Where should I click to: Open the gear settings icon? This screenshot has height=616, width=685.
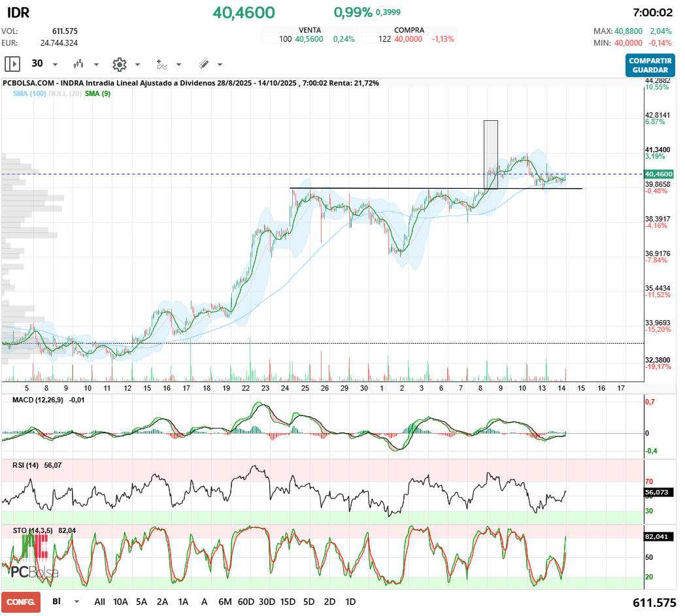point(119,64)
